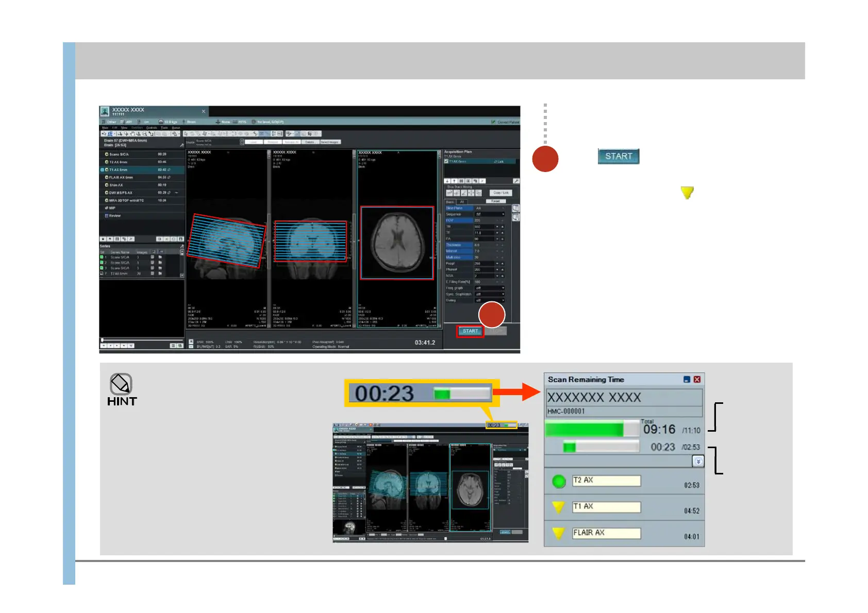This screenshot has width=868, height=613.
Task: Click the upper image-stack icon beside parameters
Action: coord(515,209)
